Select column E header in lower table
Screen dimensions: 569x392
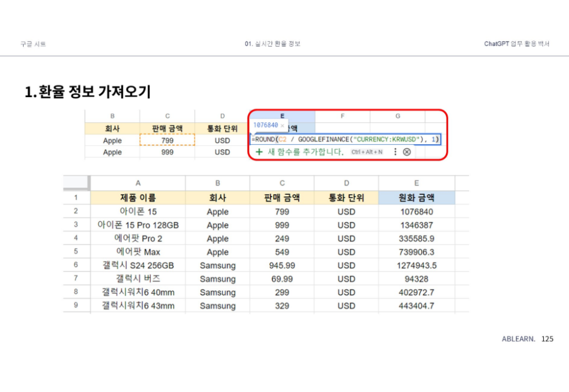[416, 183]
